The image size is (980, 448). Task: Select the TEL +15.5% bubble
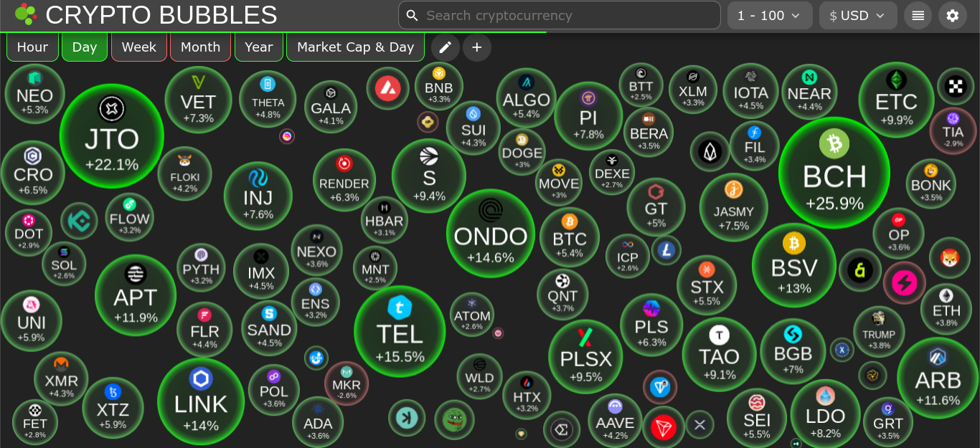tap(400, 331)
